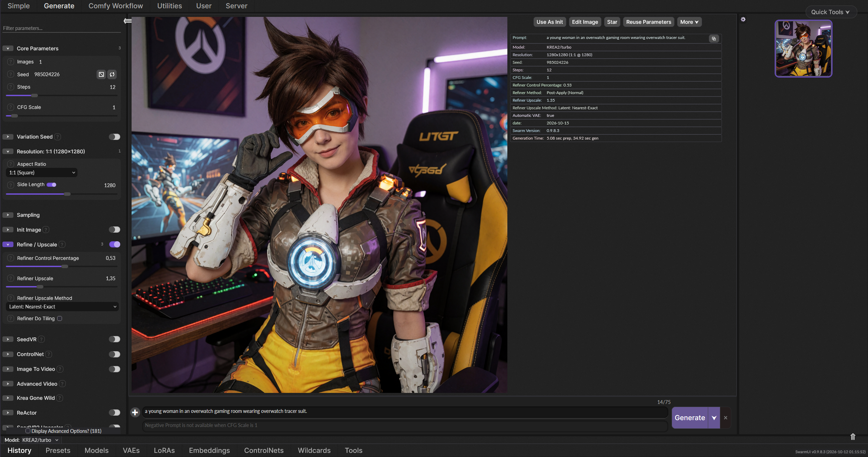Enable the ControlNet toggle
The height and width of the screenshot is (457, 868).
[114, 354]
